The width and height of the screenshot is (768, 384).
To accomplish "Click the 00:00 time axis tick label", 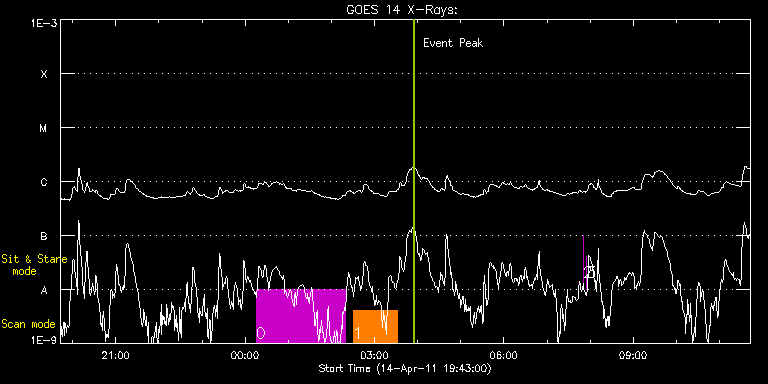I will pos(244,355).
